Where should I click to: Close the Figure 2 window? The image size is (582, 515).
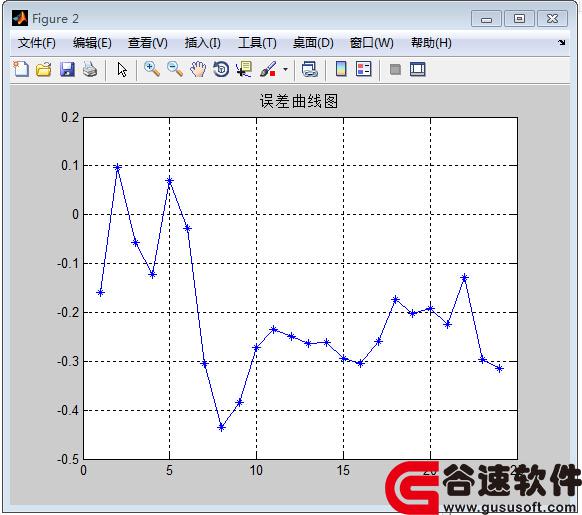[x=552, y=19]
